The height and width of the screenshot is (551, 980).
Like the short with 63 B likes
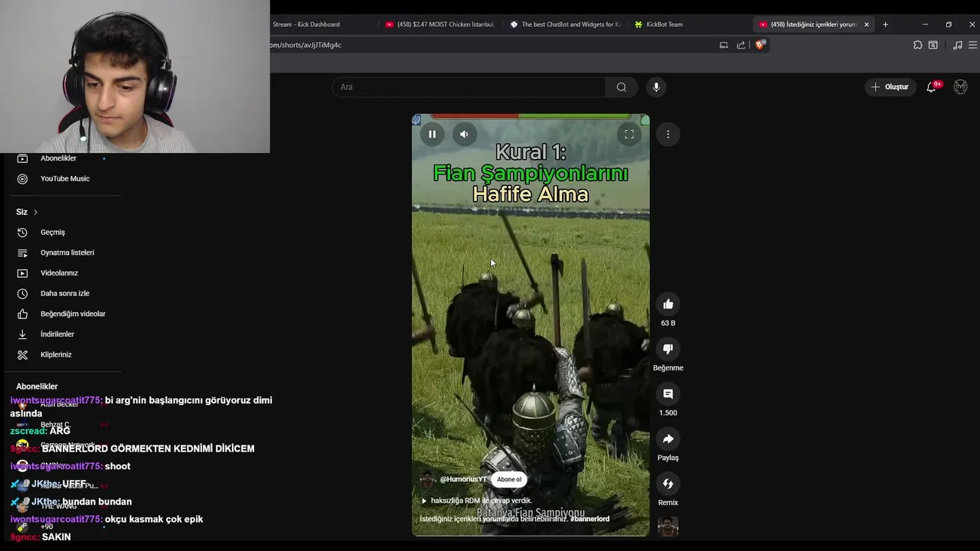click(x=668, y=305)
